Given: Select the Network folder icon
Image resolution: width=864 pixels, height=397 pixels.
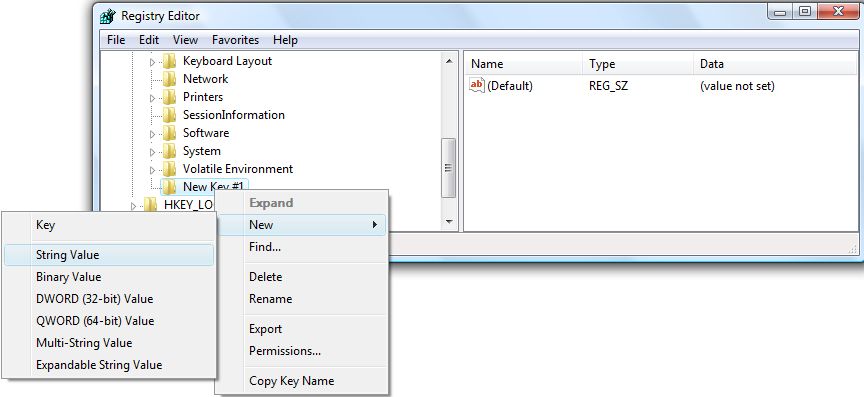Looking at the screenshot, I should click(169, 79).
